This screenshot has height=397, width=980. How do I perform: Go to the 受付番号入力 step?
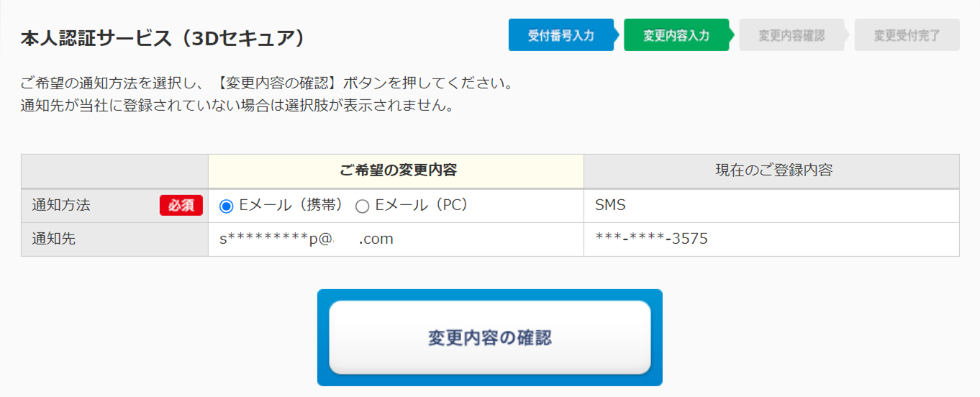pyautogui.click(x=561, y=35)
